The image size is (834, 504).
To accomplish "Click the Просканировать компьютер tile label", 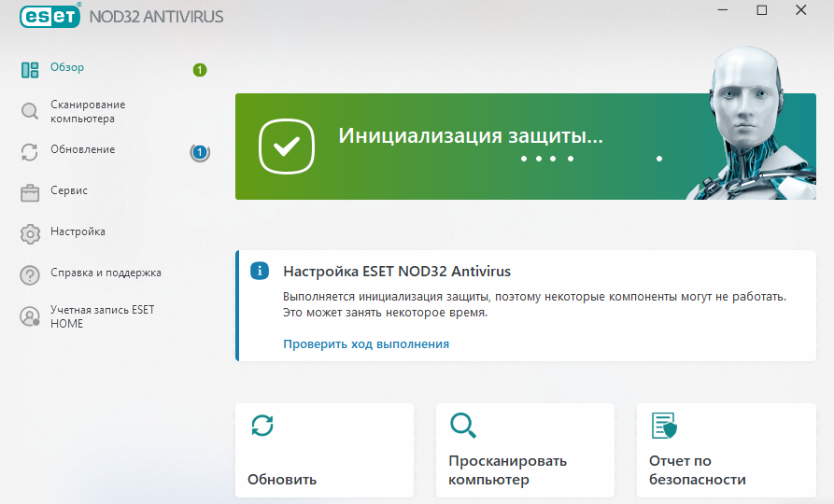I will click(507, 470).
